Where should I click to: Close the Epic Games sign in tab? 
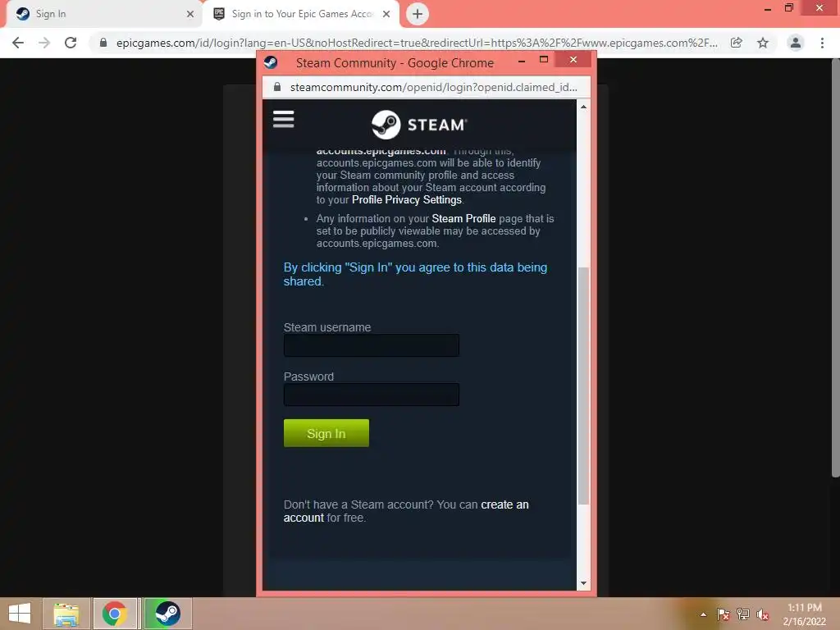coord(386,14)
